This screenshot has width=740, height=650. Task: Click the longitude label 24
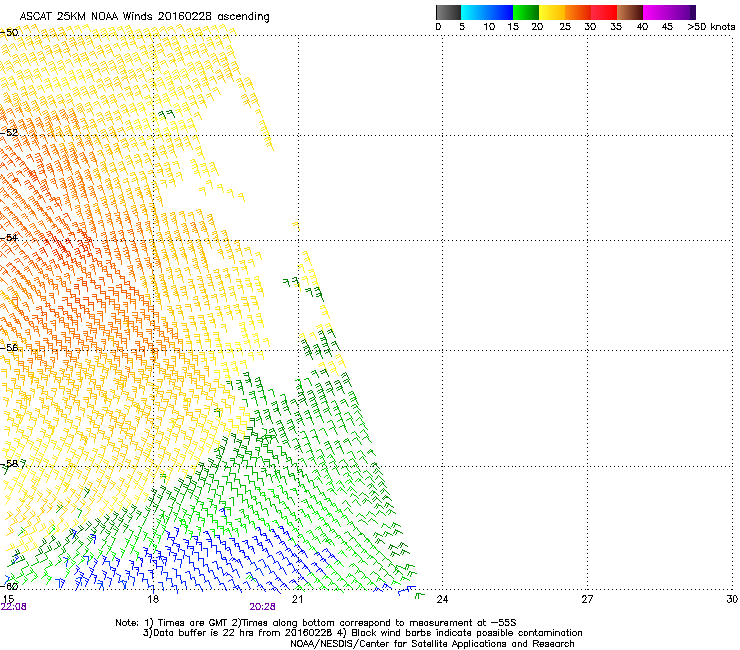[x=442, y=599]
